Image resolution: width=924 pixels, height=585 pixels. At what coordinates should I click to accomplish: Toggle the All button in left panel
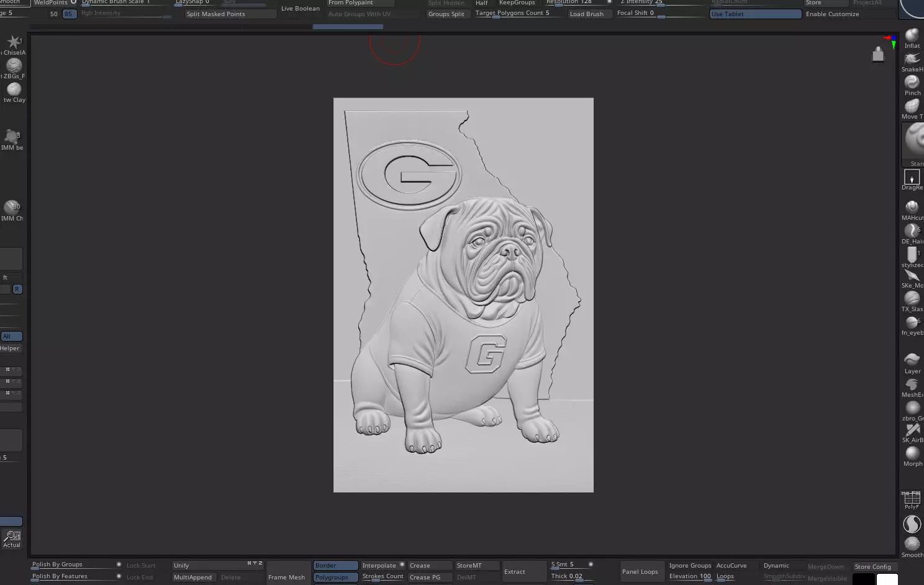12,337
